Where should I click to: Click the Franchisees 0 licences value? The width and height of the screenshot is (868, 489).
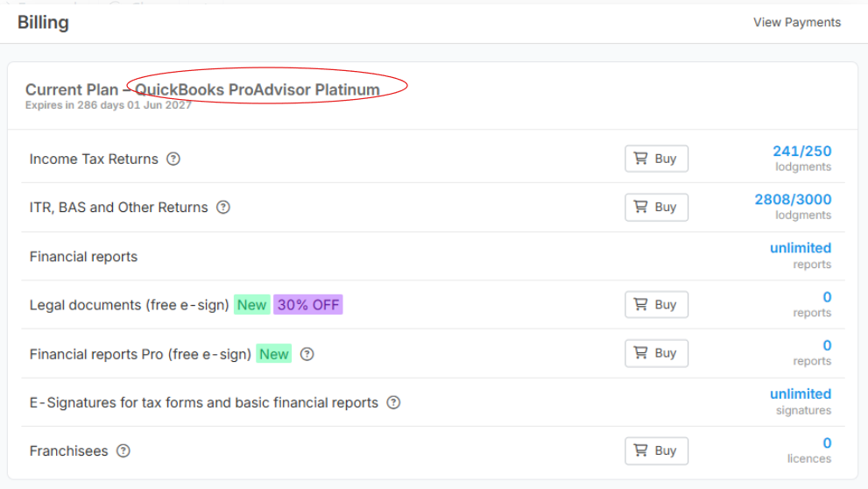[x=827, y=443]
